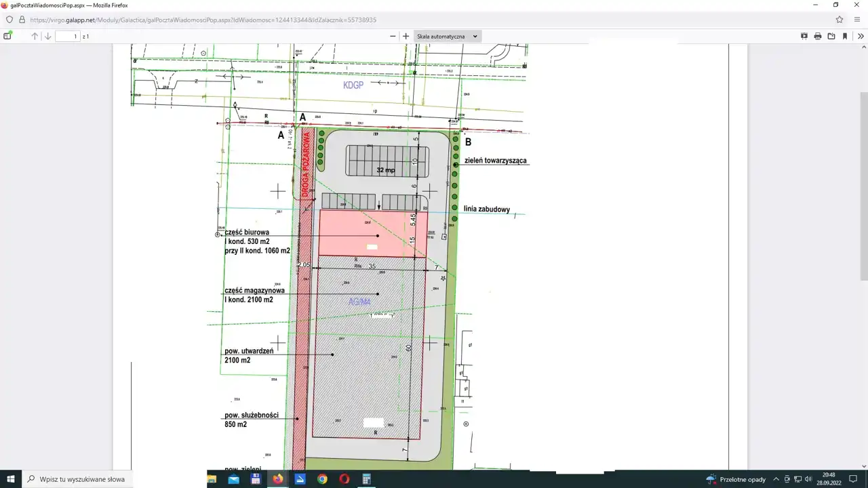Image resolution: width=868 pixels, height=488 pixels.
Task: Go to previous PDF page
Action: click(35, 36)
